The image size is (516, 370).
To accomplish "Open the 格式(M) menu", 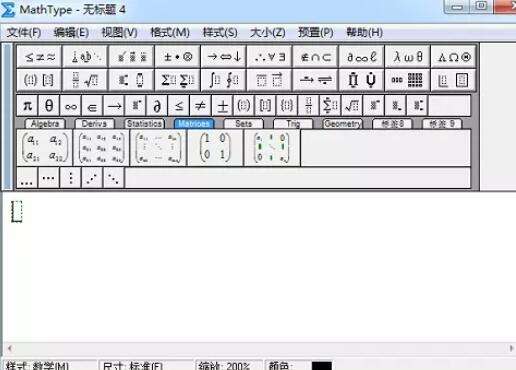I will [x=170, y=32].
